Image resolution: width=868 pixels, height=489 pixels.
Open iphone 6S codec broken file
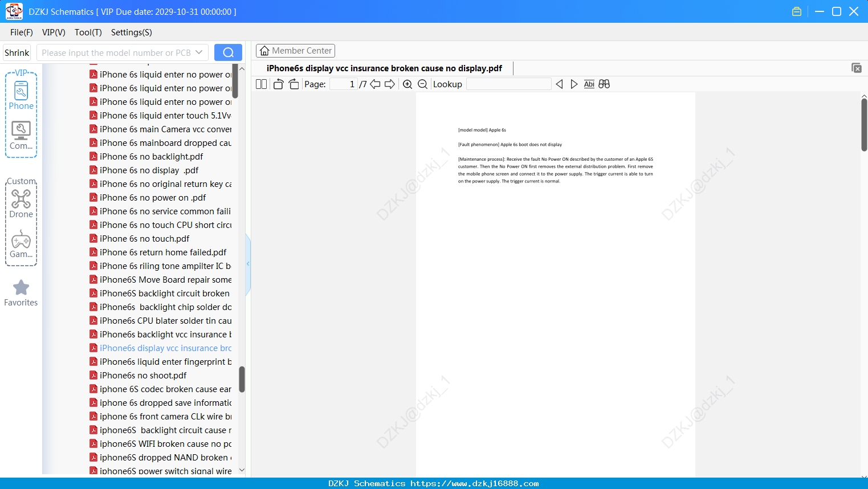(165, 389)
